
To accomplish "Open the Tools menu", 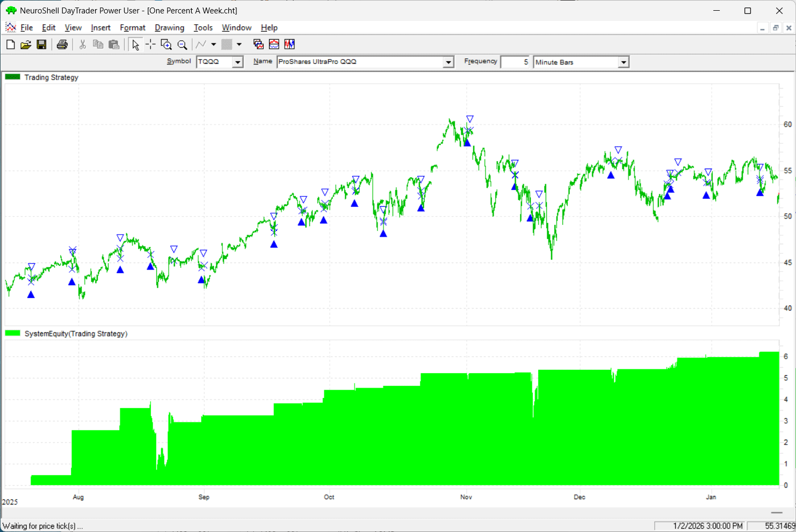I will (203, 28).
